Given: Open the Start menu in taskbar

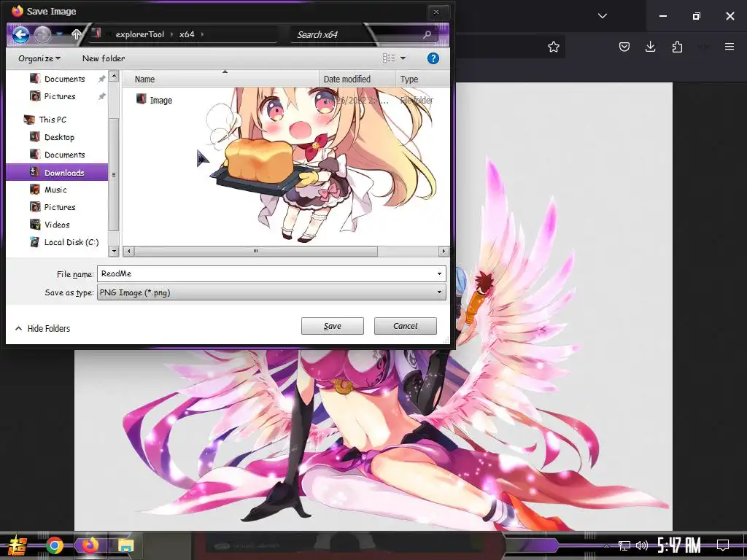Looking at the screenshot, I should pyautogui.click(x=17, y=545).
